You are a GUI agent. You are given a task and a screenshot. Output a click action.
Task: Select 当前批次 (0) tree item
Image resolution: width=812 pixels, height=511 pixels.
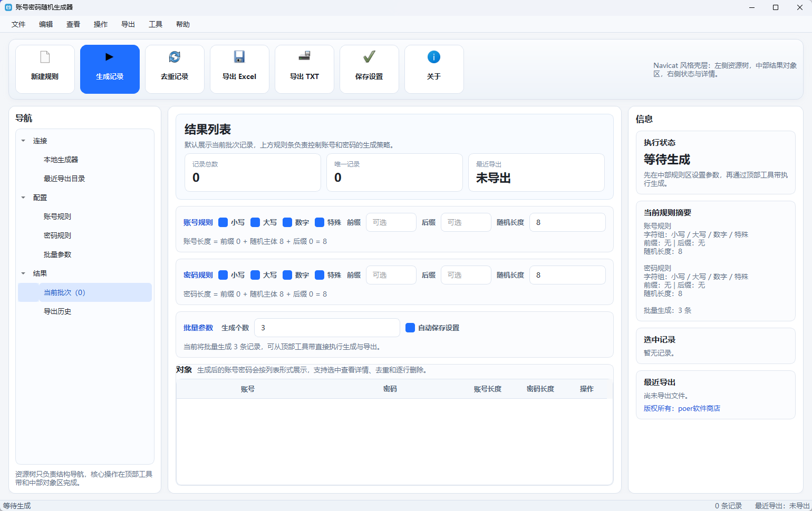click(85, 292)
